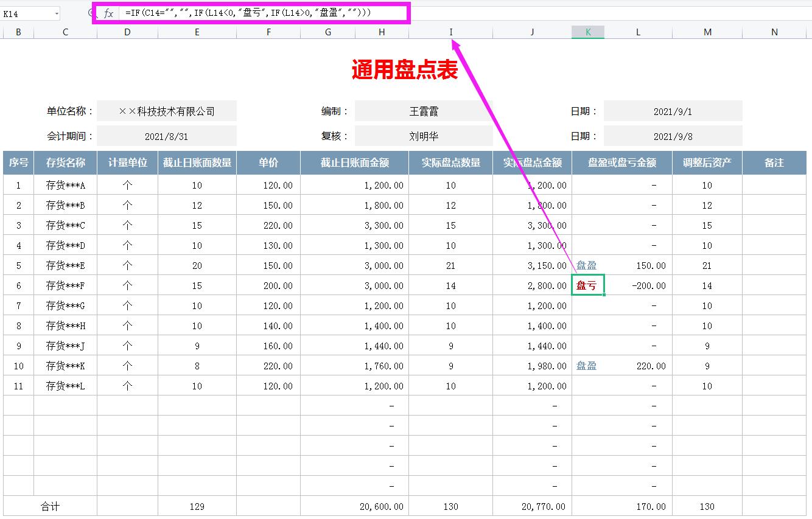This screenshot has height=519, width=812.
Task: Select the 盘盈 cell in row 5
Action: tap(586, 265)
